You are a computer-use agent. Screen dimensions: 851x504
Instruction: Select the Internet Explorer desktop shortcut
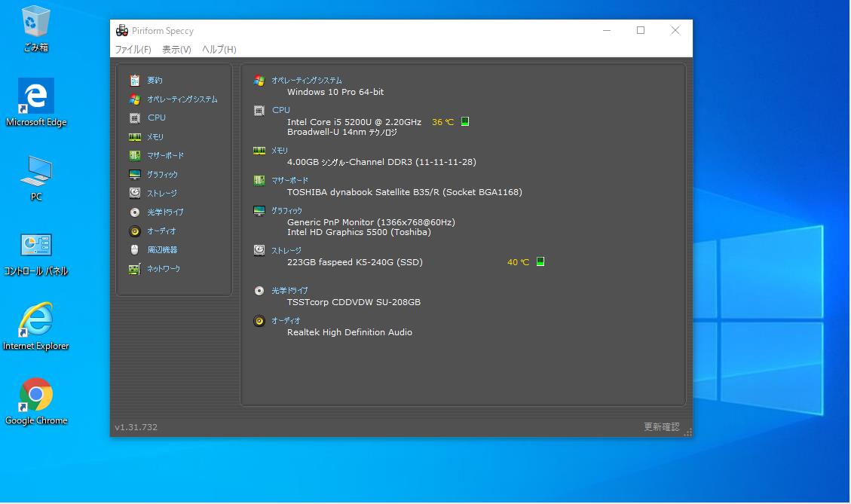[36, 327]
